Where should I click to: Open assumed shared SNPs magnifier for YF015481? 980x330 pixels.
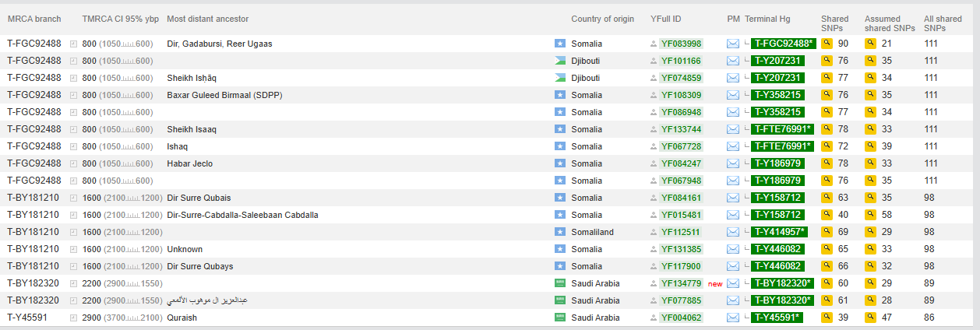(870, 215)
